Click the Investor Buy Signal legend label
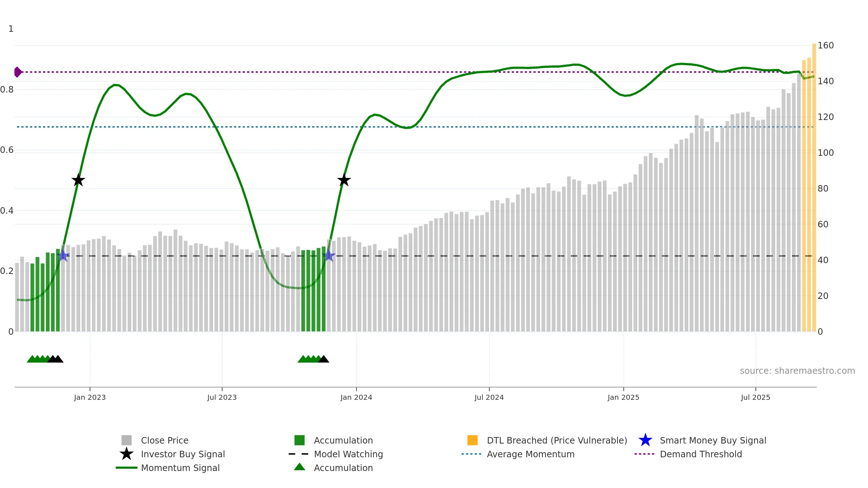The height and width of the screenshot is (488, 868). 183,454
